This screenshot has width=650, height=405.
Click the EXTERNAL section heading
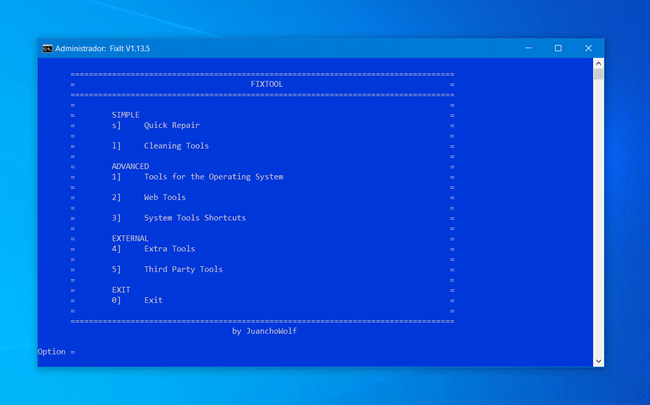pyautogui.click(x=130, y=238)
